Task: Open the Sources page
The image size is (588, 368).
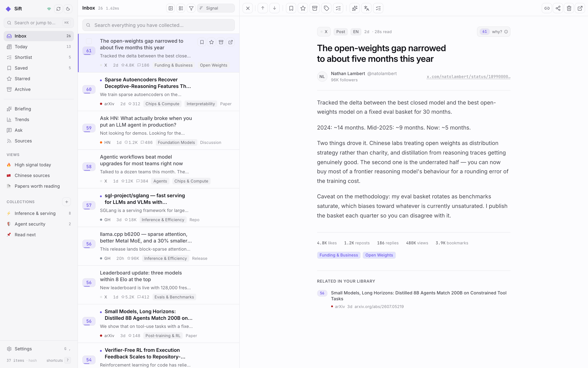Action: [x=39, y=141]
